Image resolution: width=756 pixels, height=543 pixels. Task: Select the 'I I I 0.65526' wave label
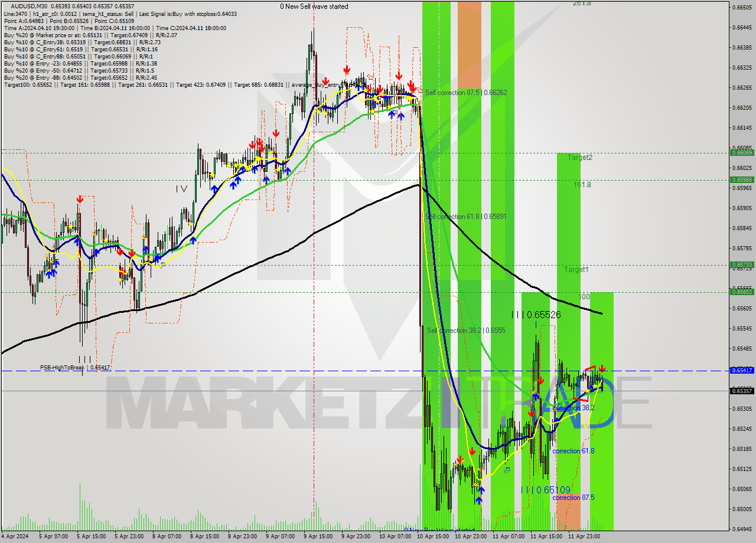click(x=536, y=315)
